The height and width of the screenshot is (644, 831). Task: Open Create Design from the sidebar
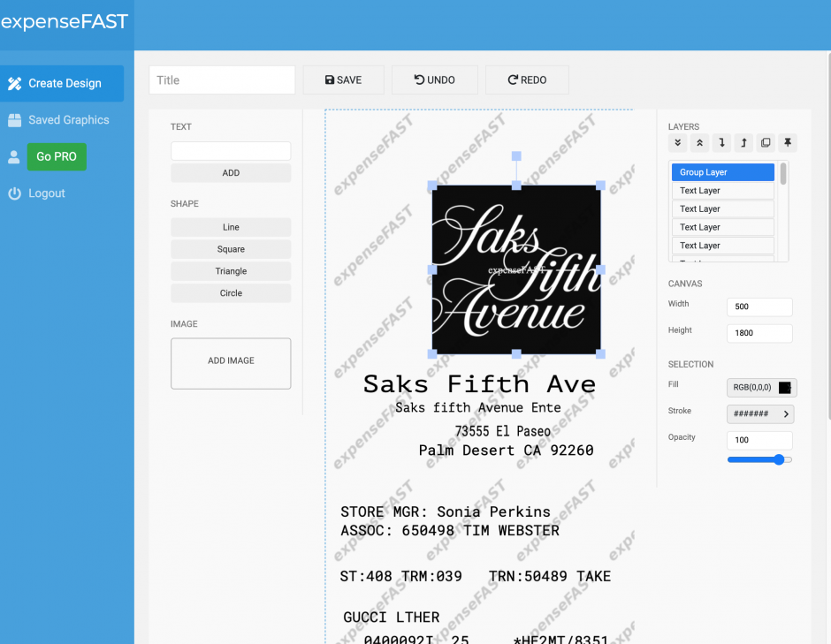point(62,84)
